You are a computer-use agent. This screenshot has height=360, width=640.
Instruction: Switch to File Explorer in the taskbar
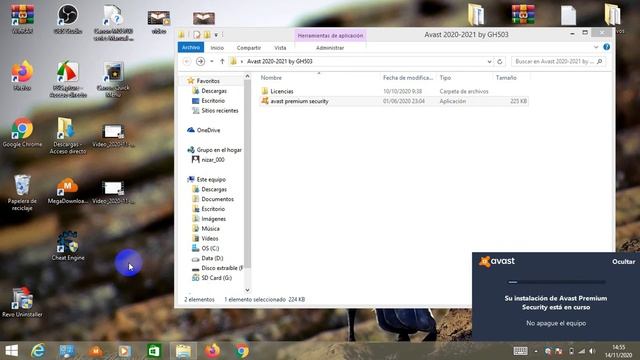pyautogui.click(x=183, y=351)
